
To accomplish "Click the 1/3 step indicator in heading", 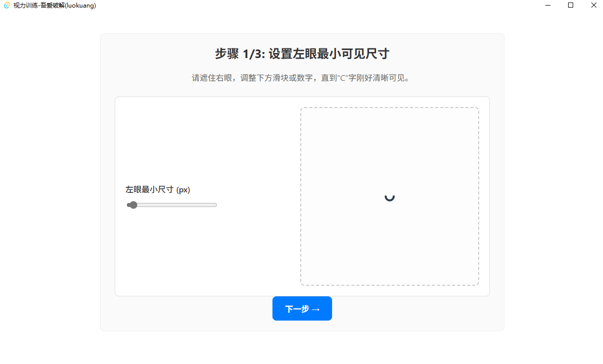I will click(254, 54).
